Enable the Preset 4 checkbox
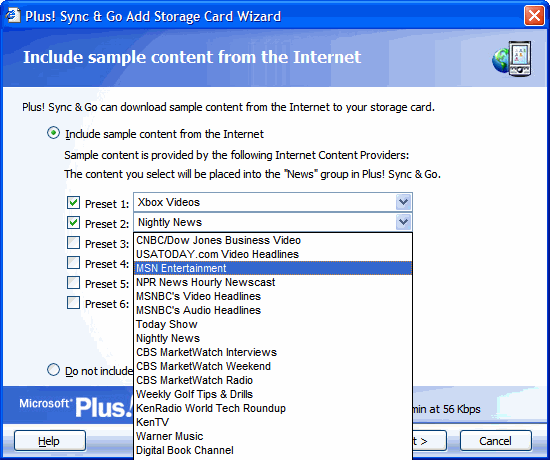 point(73,262)
